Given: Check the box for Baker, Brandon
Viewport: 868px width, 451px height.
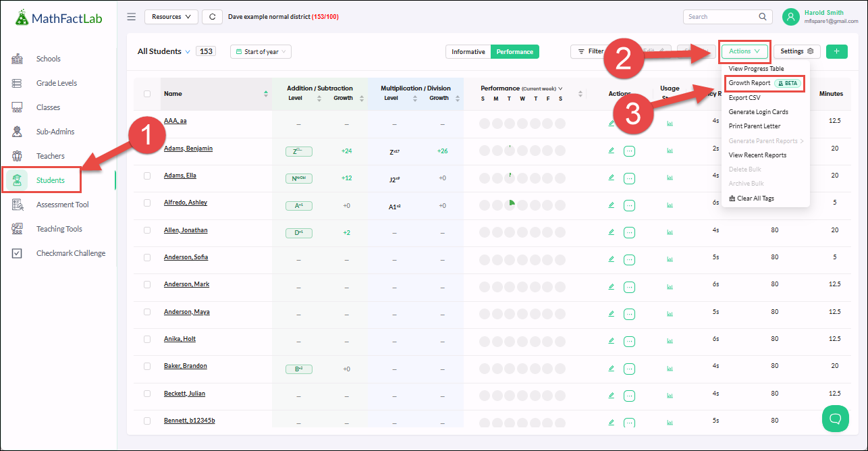Looking at the screenshot, I should click(147, 366).
